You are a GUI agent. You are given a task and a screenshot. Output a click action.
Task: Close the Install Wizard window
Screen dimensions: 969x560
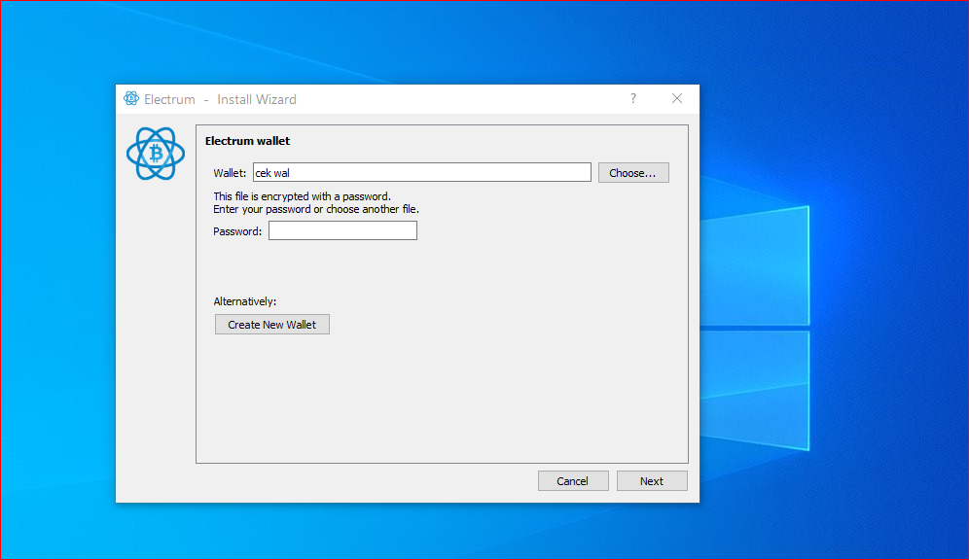click(x=677, y=99)
